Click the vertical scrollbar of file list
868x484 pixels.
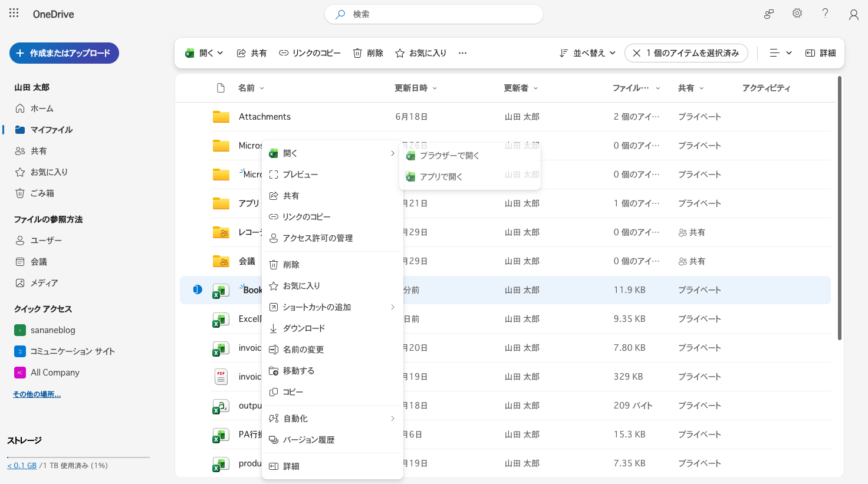840,208
